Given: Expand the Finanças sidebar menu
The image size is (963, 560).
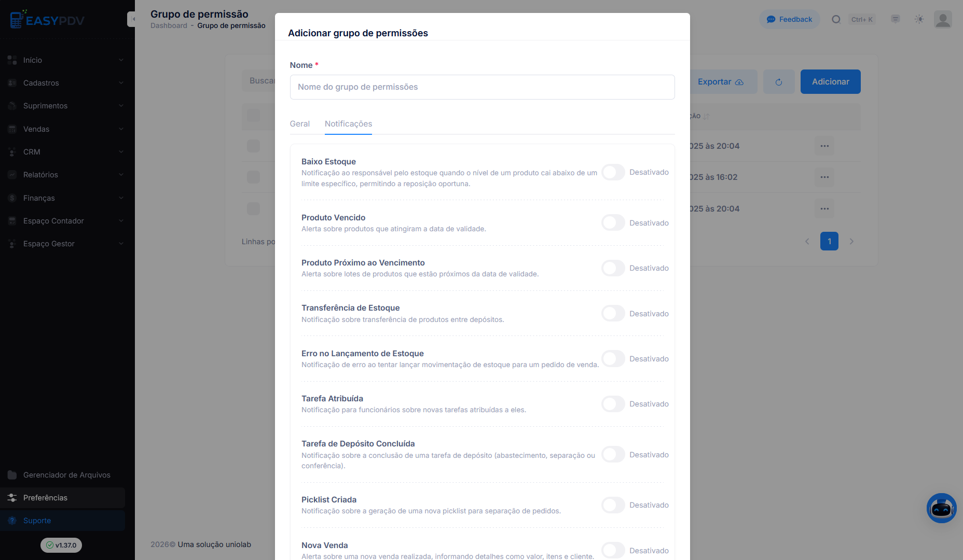Looking at the screenshot, I should click(66, 198).
